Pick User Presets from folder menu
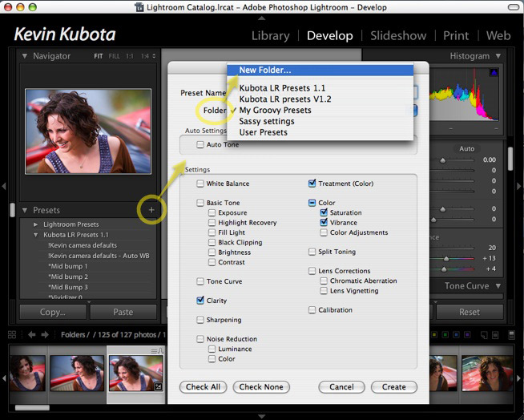The height and width of the screenshot is (420, 524). coord(320,132)
